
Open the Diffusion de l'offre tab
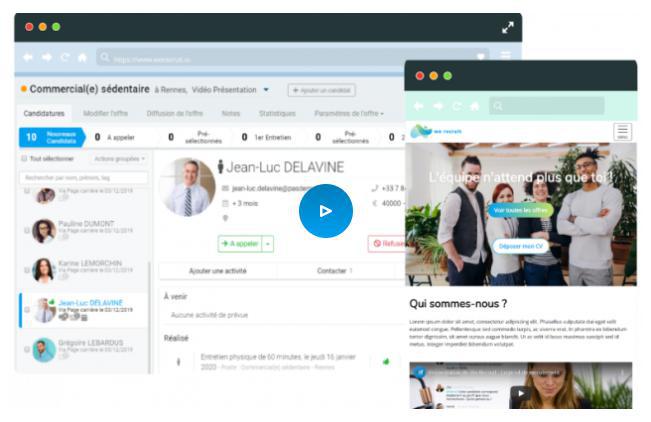click(175, 113)
